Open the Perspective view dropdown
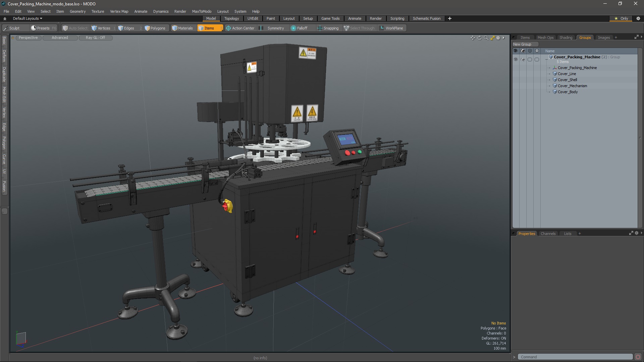 tap(28, 38)
